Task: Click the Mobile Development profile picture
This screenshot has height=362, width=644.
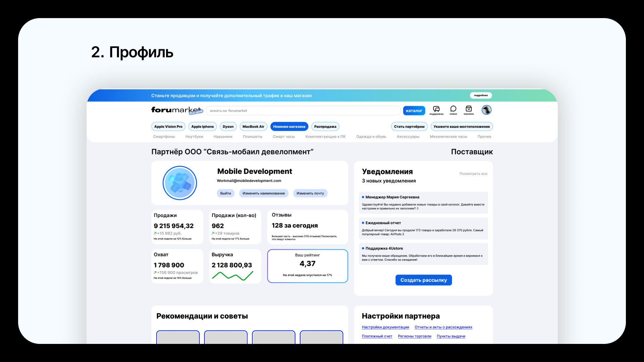Action: pos(180,183)
